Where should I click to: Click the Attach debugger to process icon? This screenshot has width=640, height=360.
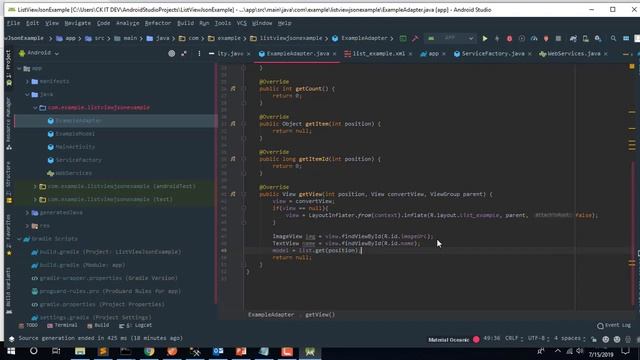(x=546, y=38)
